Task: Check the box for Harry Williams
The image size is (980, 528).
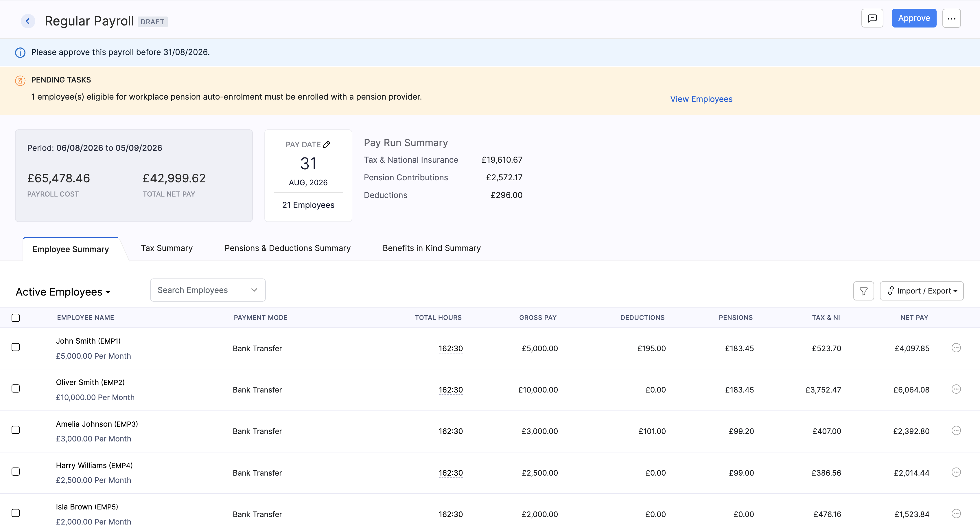Action: pyautogui.click(x=16, y=471)
